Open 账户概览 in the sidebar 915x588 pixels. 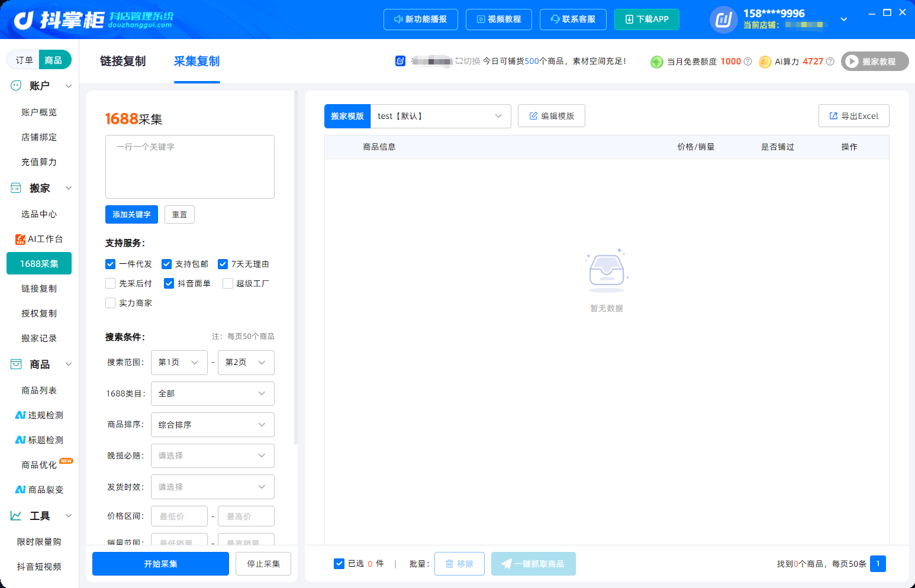pos(39,112)
